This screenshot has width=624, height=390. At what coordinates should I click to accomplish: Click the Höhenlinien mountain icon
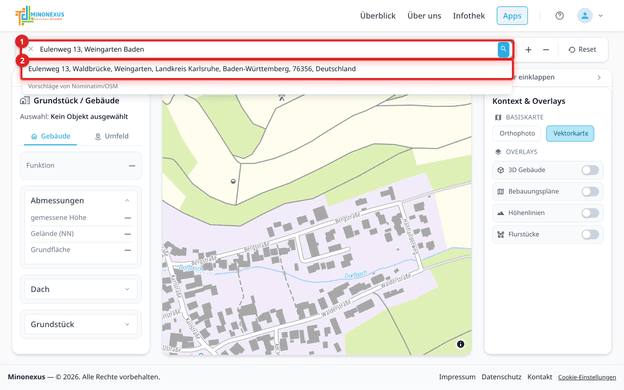click(x=501, y=213)
